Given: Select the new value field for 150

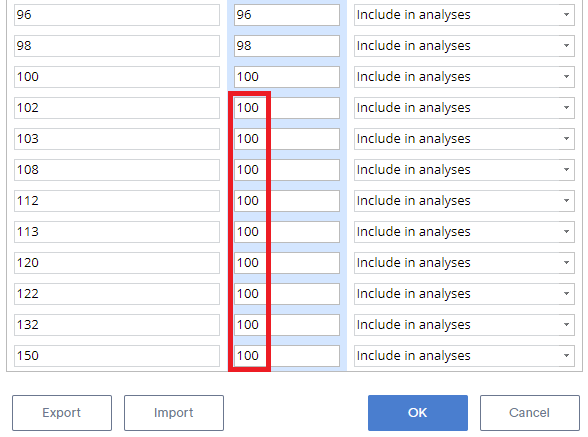Looking at the screenshot, I should pos(287,356).
